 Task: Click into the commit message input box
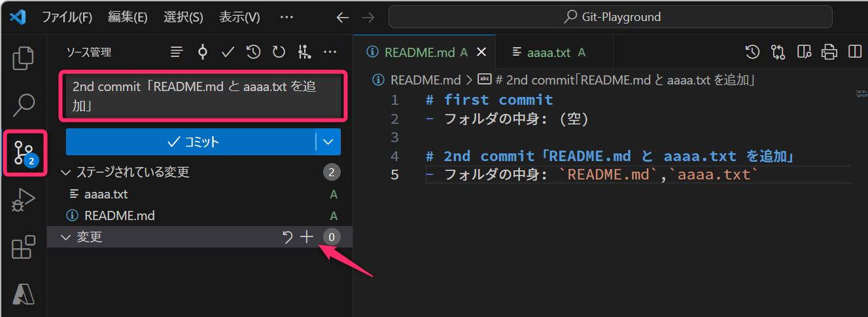pos(203,96)
